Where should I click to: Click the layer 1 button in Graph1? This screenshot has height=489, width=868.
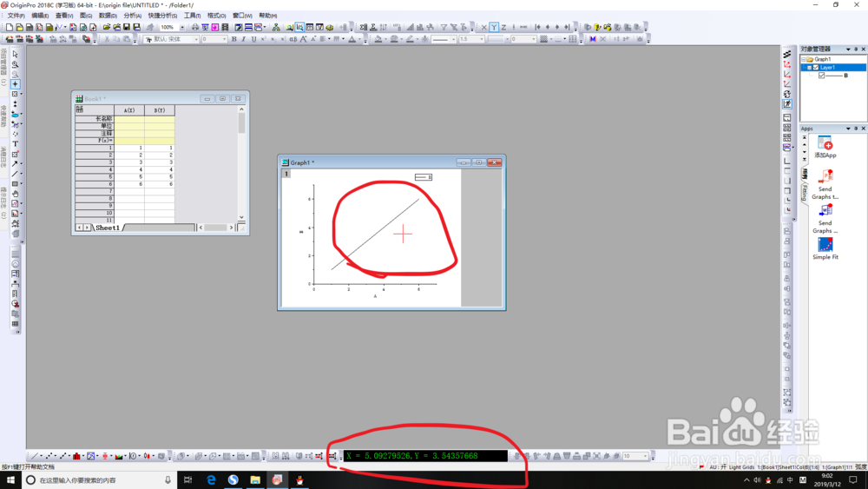286,174
